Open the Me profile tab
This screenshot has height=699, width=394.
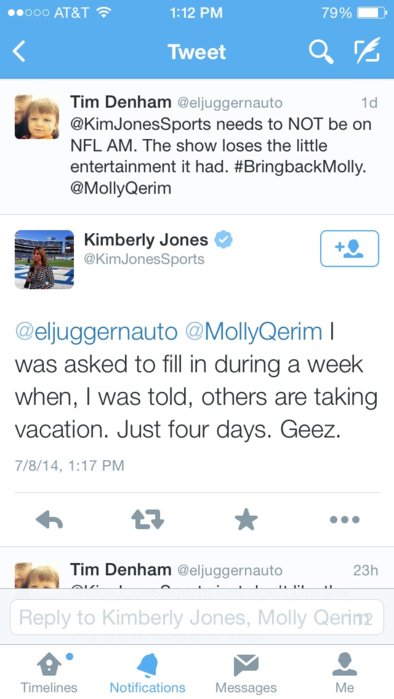click(x=345, y=672)
